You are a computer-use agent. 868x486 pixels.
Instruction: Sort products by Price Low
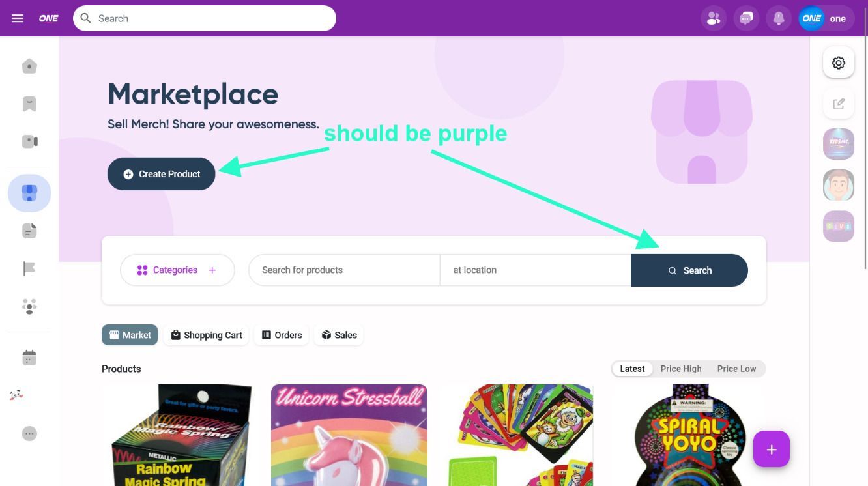(x=736, y=369)
